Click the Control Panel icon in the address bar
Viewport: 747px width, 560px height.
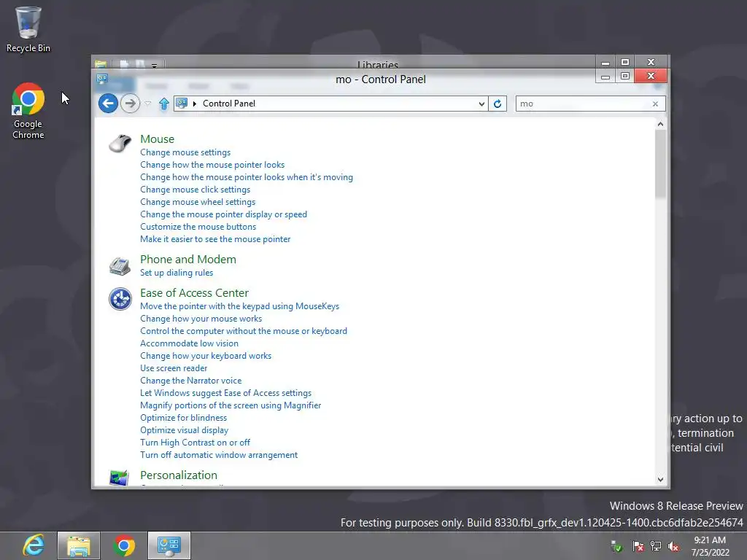tap(182, 103)
